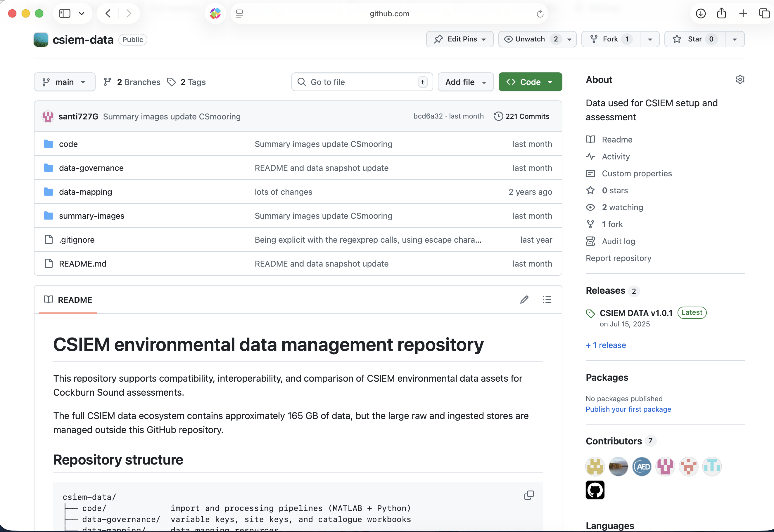Copy the repository structure code snippet
The width and height of the screenshot is (774, 532).
click(x=529, y=495)
